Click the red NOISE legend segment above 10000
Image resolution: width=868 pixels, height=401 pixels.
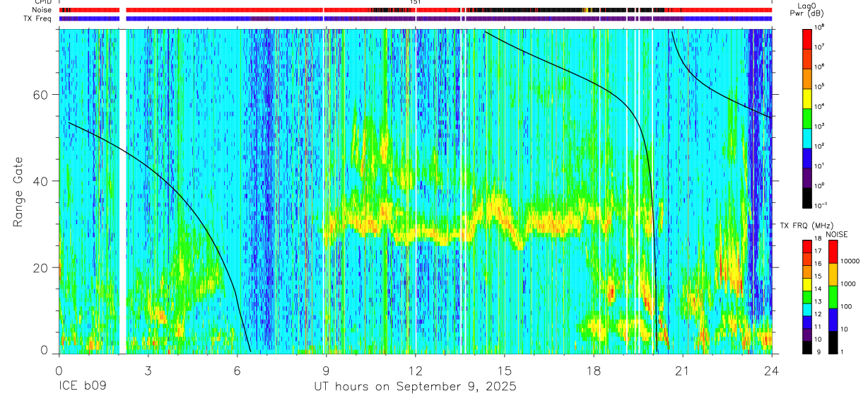pyautogui.click(x=833, y=251)
